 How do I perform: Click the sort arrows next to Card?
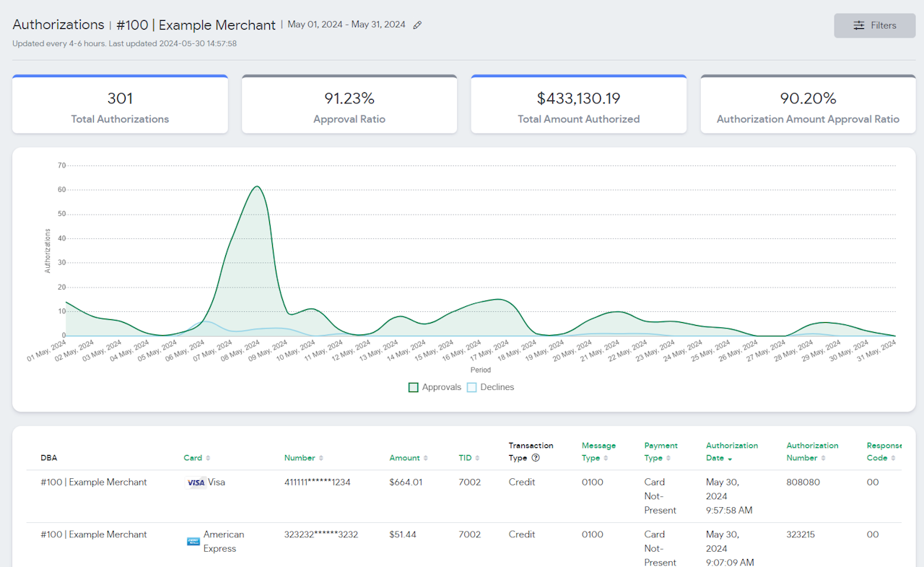click(x=208, y=458)
